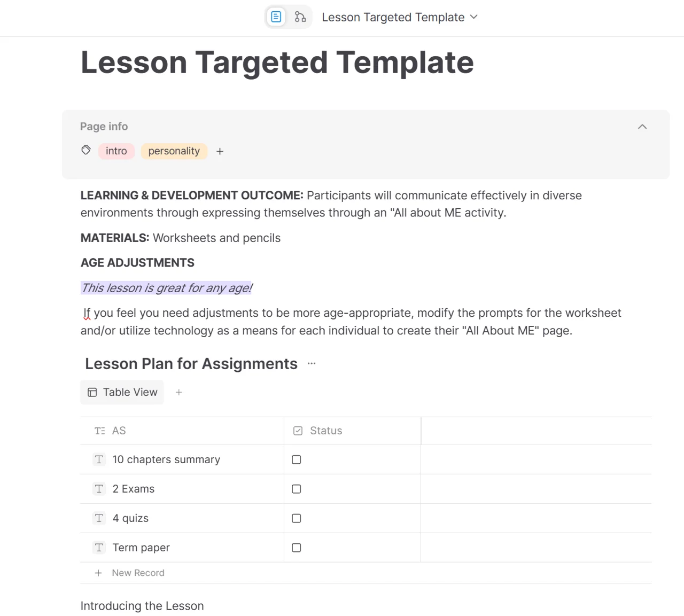Open the graph/mind map view icon
This screenshot has width=684, height=616.
[300, 17]
